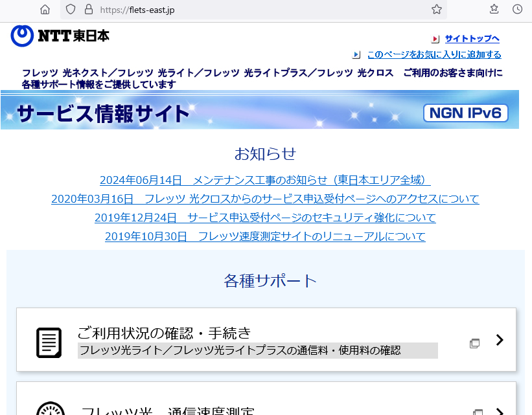
Task: Open the 2020年03月16日 フレッツ 光クロス notice
Action: click(x=265, y=199)
